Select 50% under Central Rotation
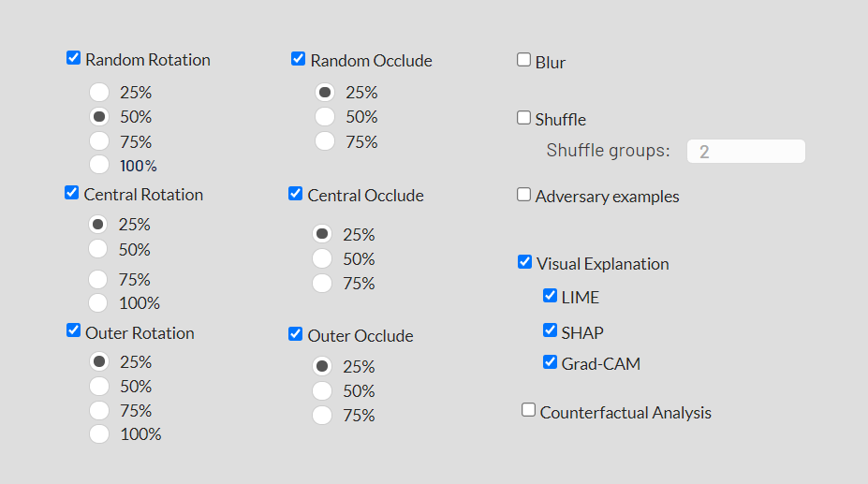Image resolution: width=868 pixels, height=484 pixels. [97, 249]
